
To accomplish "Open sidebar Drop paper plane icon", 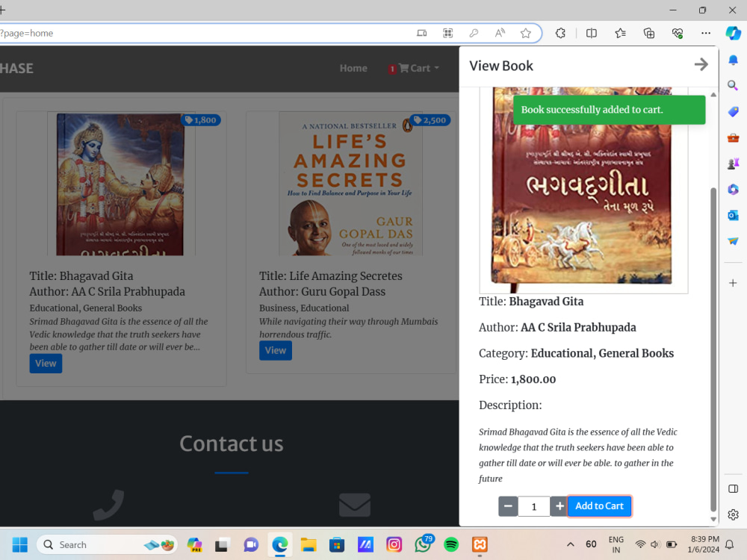I will click(734, 241).
